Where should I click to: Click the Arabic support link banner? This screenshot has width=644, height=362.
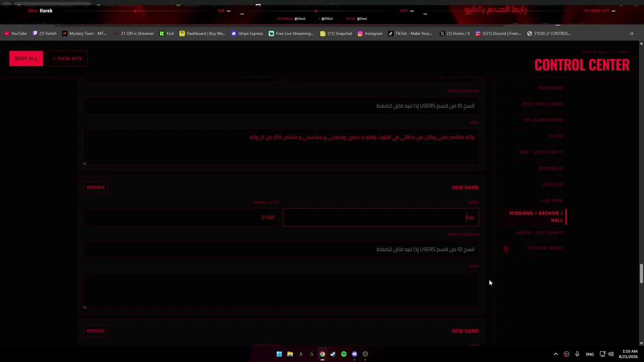pyautogui.click(x=496, y=10)
